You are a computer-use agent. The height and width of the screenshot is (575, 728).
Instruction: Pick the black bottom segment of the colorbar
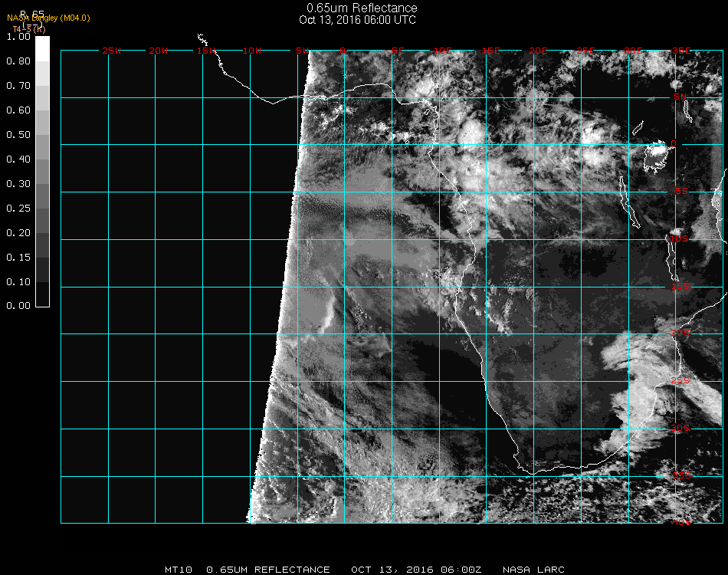click(x=42, y=294)
